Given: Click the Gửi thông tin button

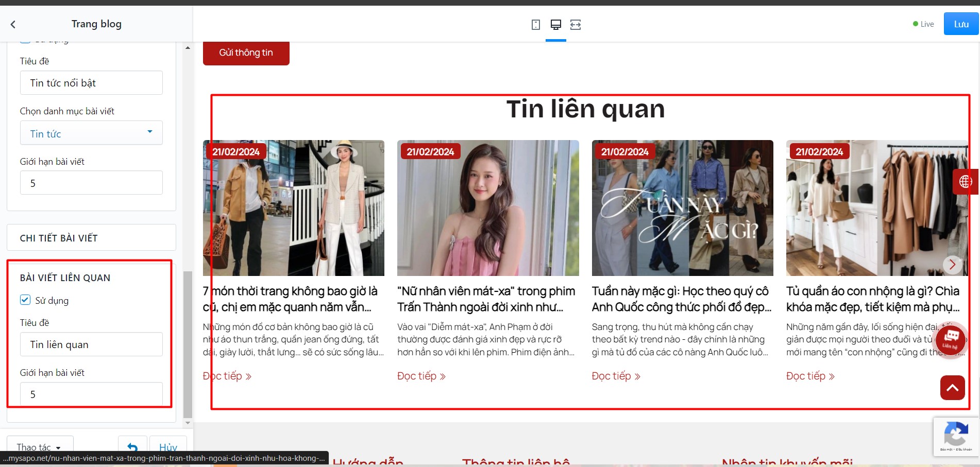Looking at the screenshot, I should (x=246, y=53).
